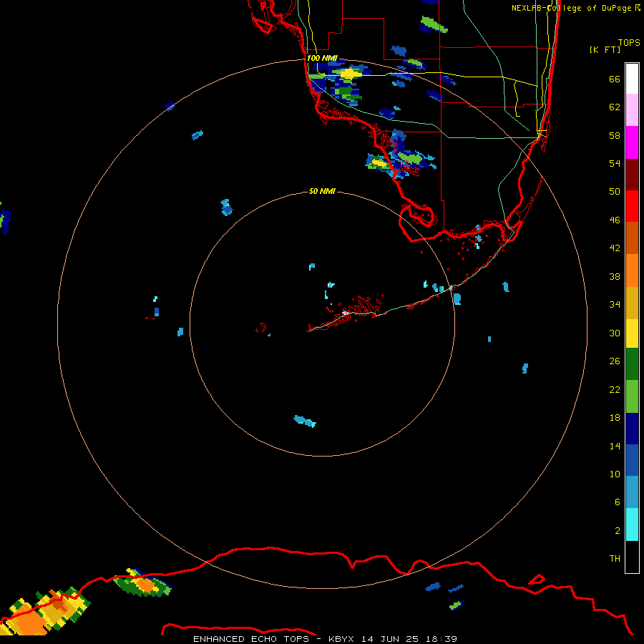Click the gold 34 kft legend swatch
The width and height of the screenshot is (644, 644).
click(632, 303)
